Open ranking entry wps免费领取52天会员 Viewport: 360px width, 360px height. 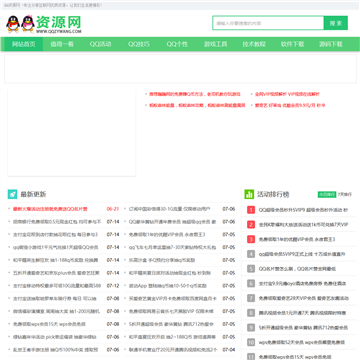click(x=302, y=342)
